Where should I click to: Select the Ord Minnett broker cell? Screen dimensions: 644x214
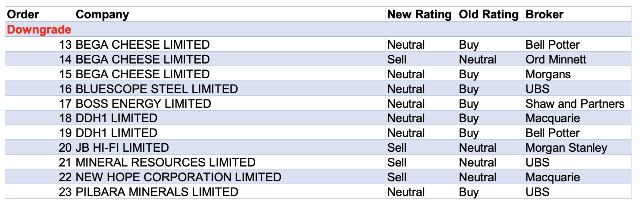point(556,59)
